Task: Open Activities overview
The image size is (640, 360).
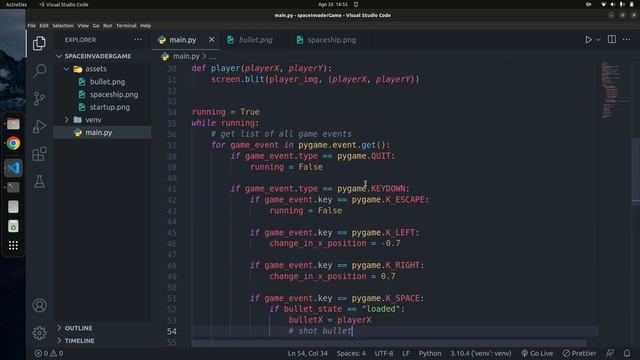Action: (x=16, y=4)
